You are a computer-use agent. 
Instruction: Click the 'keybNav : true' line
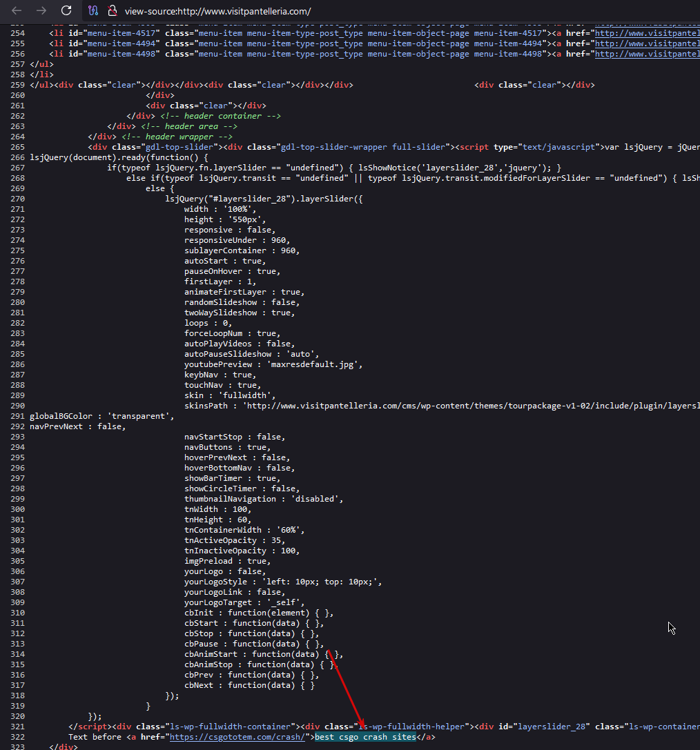coord(220,375)
